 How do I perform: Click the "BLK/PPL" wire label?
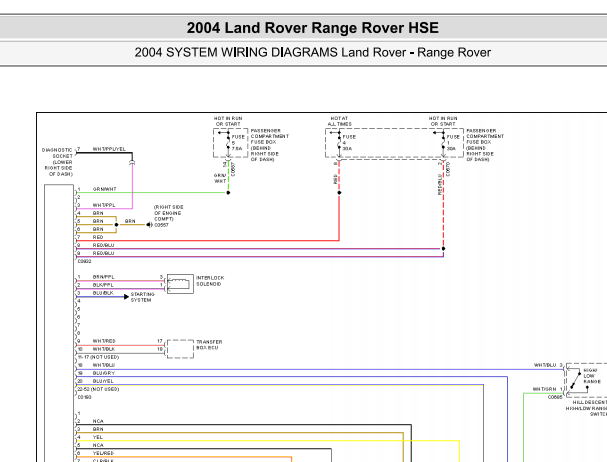103,285
